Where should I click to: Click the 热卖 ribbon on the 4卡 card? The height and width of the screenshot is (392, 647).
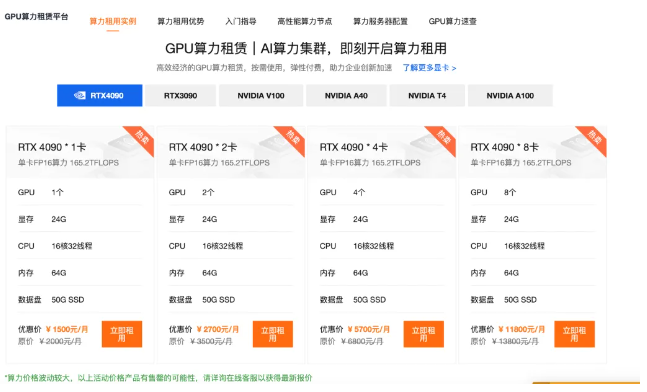[x=443, y=137]
